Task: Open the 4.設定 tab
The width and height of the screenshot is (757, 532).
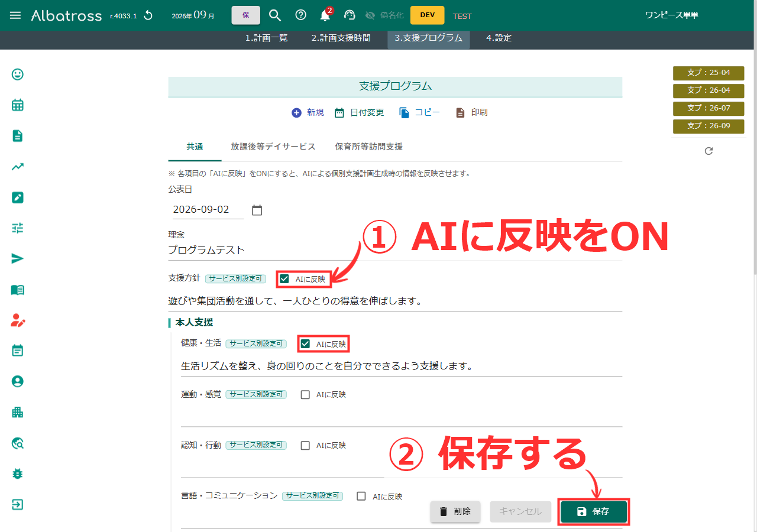Action: 499,38
